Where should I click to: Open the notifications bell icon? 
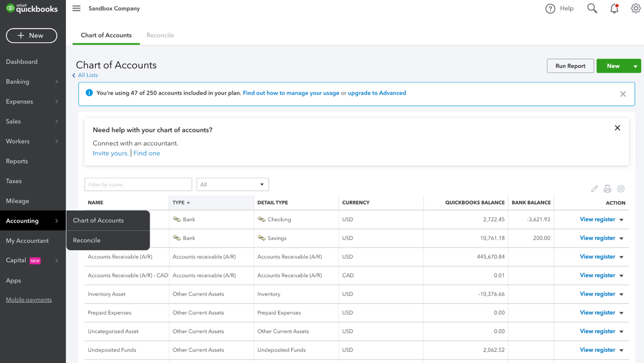(x=614, y=9)
